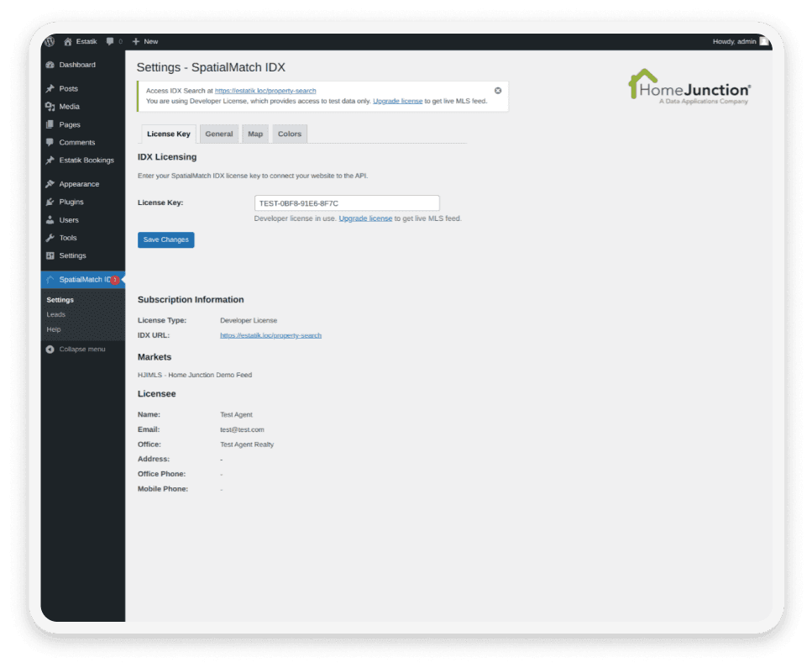812x668 pixels.
Task: Click the Media library icon
Action: 50,106
